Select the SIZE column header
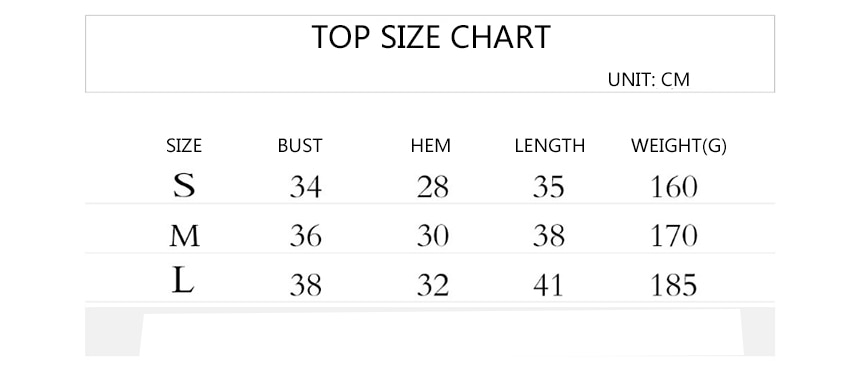850x385 pixels. pos(184,146)
